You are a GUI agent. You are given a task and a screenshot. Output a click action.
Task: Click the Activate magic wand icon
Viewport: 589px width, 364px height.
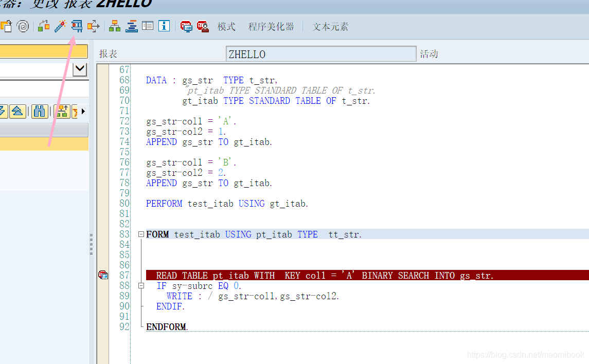[60, 26]
